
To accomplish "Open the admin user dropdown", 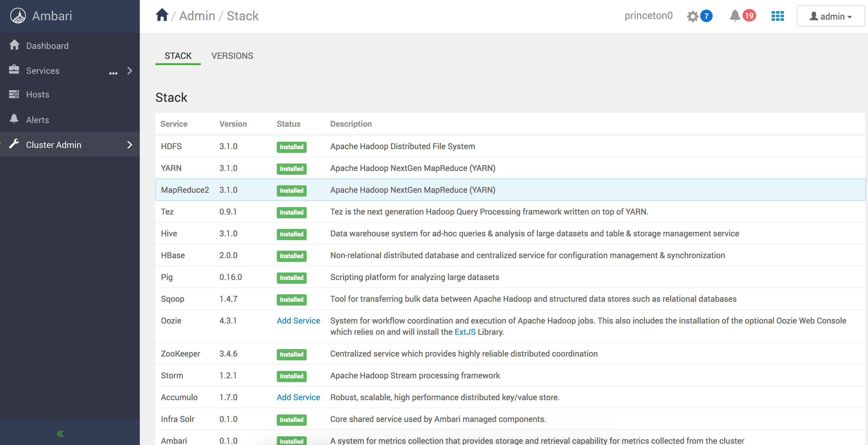I will point(830,16).
